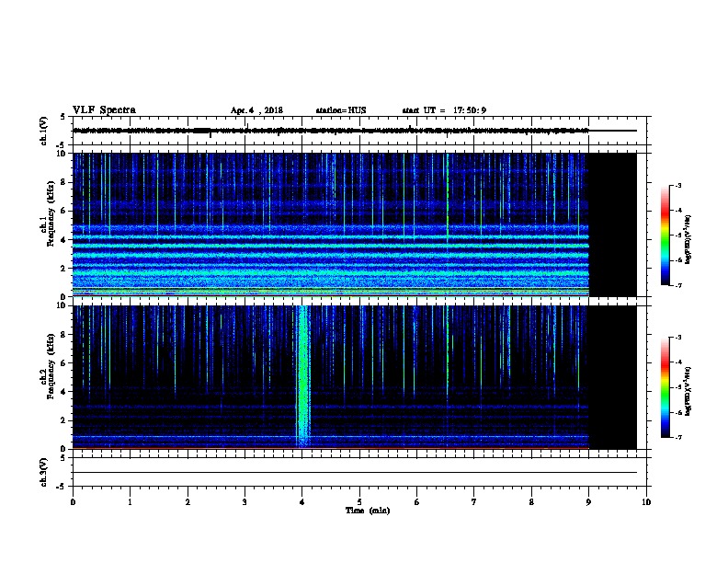Click time-axis tick label "4"
Screen dimensions: 728x563
pyautogui.click(x=302, y=502)
